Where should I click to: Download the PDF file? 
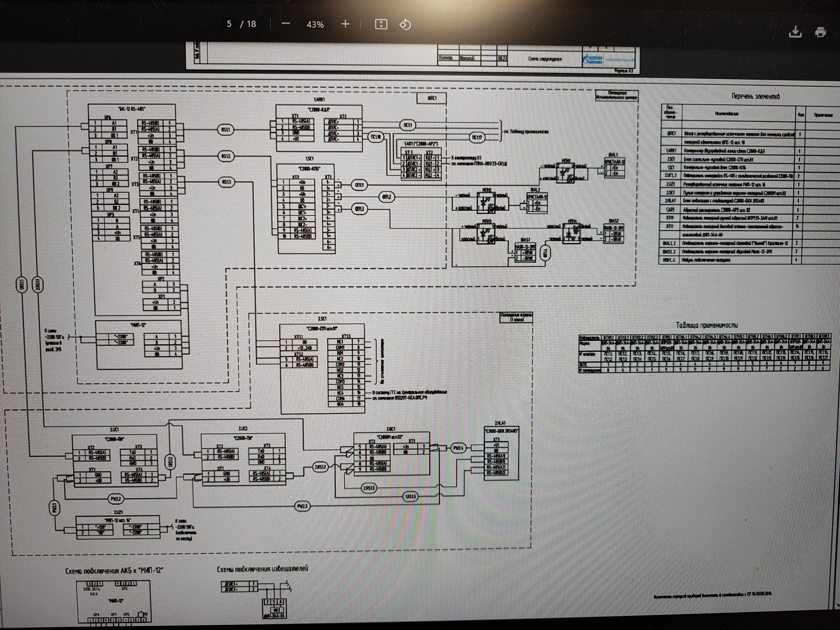point(795,32)
